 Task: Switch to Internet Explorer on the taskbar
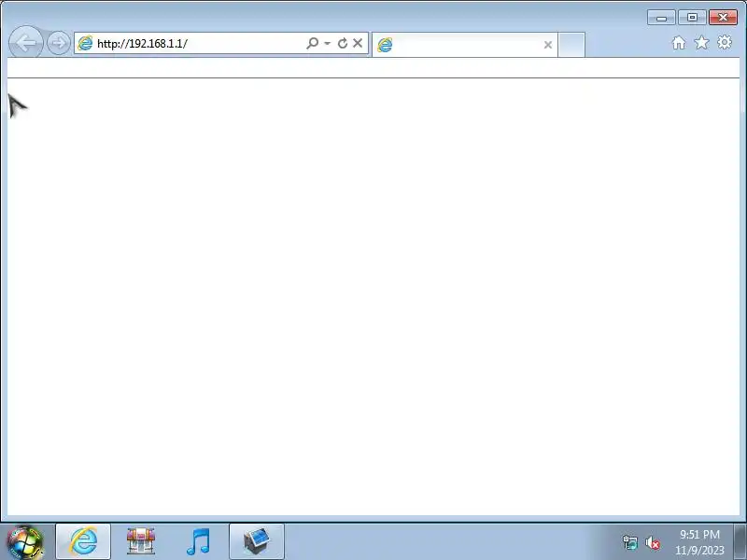83,541
